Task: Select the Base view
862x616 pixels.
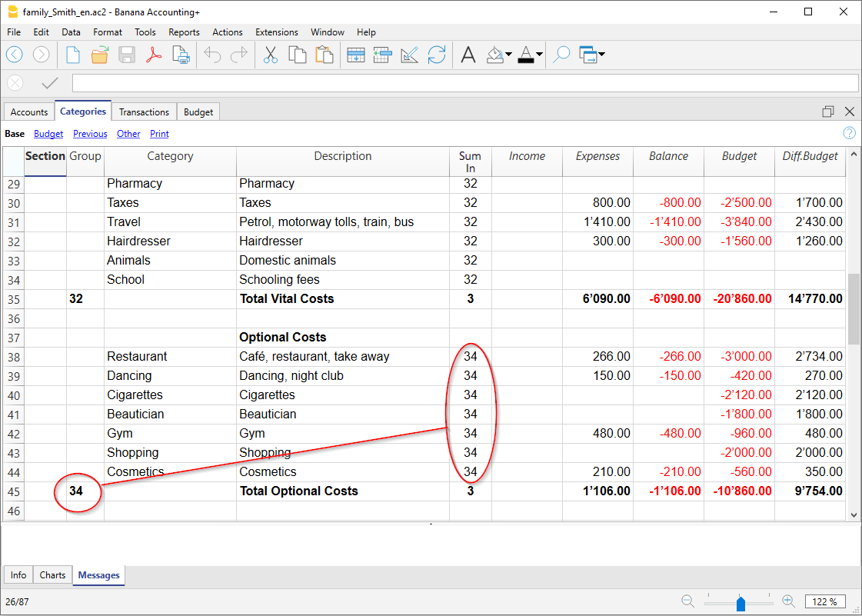Action: click(x=15, y=134)
